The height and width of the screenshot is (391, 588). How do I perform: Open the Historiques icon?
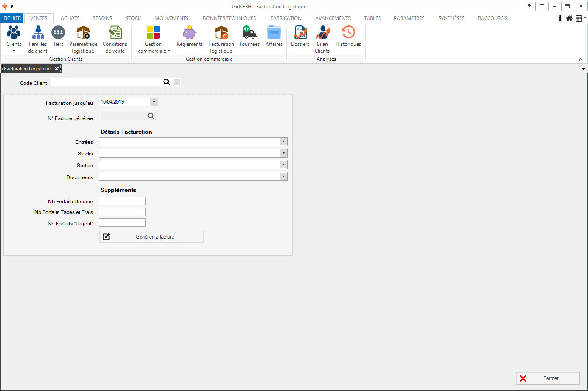348,33
